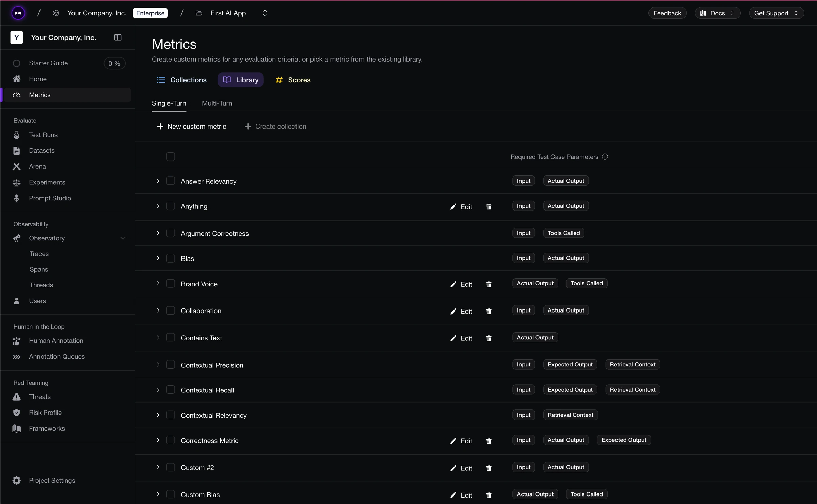Check the Bias metric checkbox
Viewport: 817px width, 504px height.
point(171,258)
